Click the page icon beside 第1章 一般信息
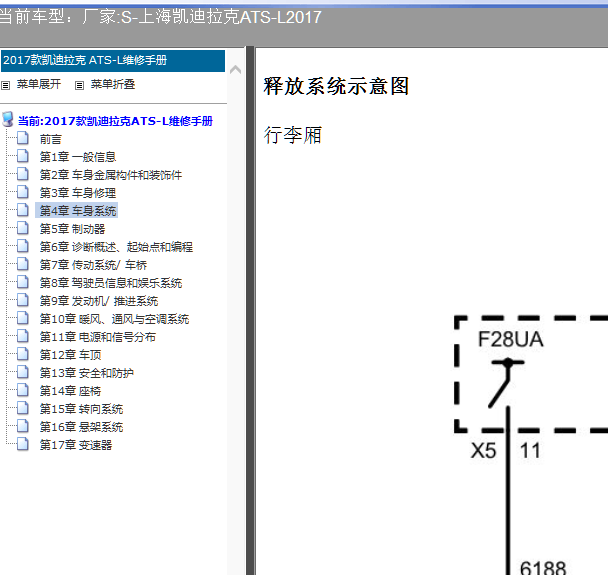The width and height of the screenshot is (608, 575). pos(23,155)
